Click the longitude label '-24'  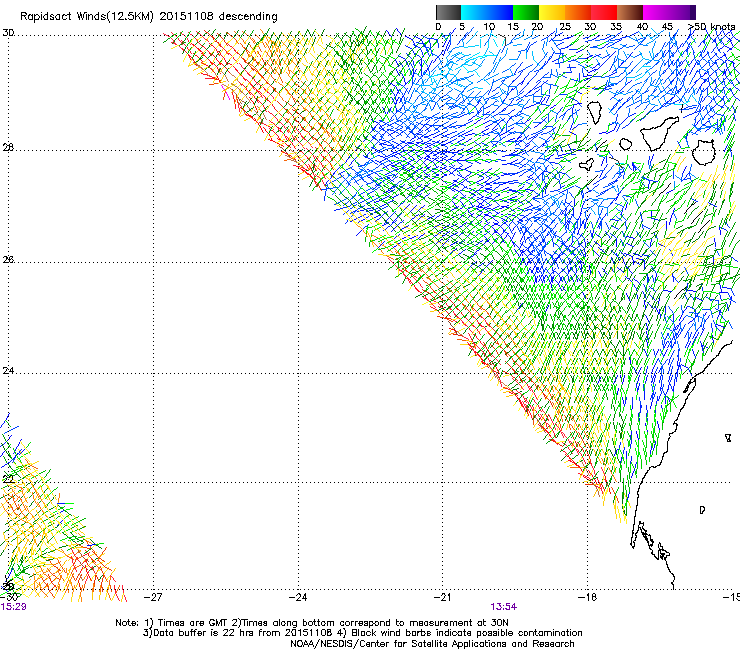(298, 597)
